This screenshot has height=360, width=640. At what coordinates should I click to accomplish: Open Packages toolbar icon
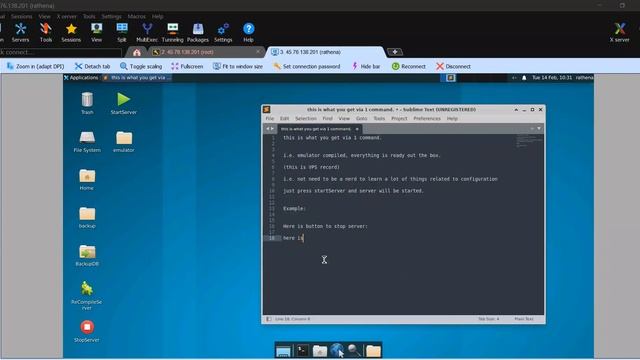click(198, 32)
